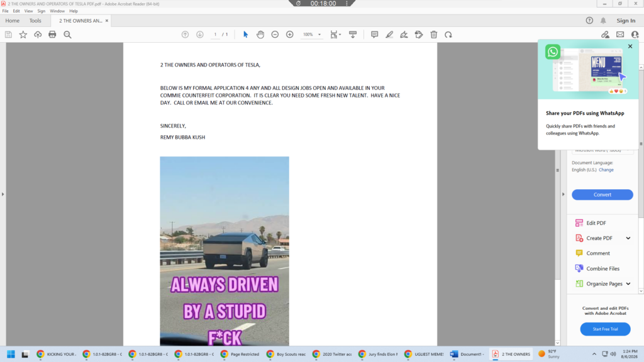Open the Edit menu
Image resolution: width=644 pixels, height=362 pixels.
click(x=16, y=11)
